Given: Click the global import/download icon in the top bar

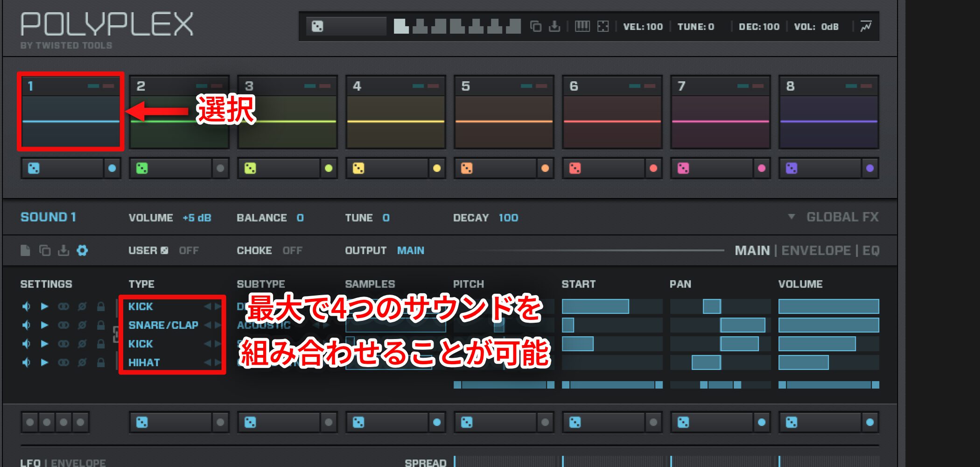Looking at the screenshot, I should pyautogui.click(x=554, y=26).
